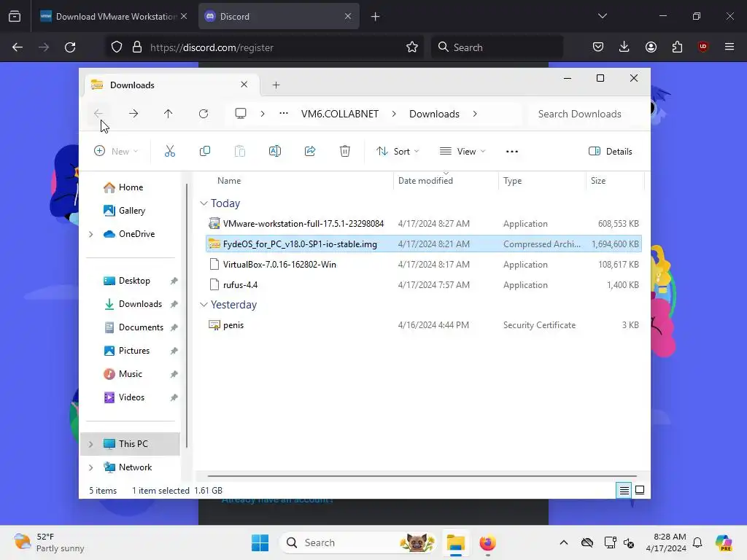Click the Paste clipboard icon

pyautogui.click(x=239, y=152)
